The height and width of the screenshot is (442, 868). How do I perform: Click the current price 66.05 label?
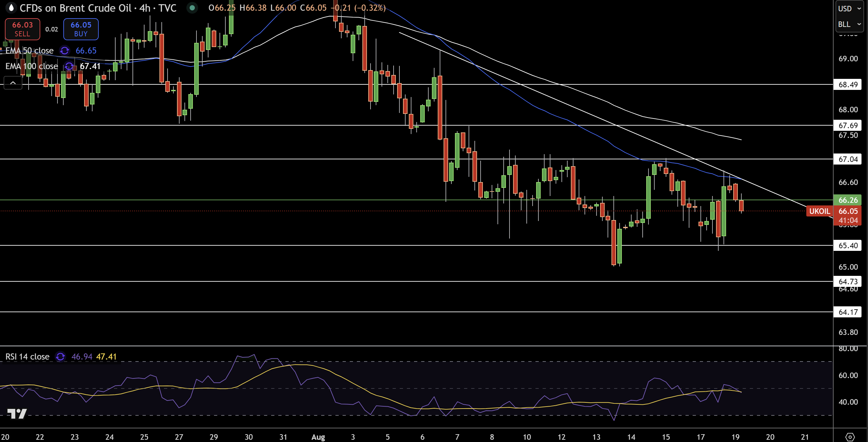point(848,211)
